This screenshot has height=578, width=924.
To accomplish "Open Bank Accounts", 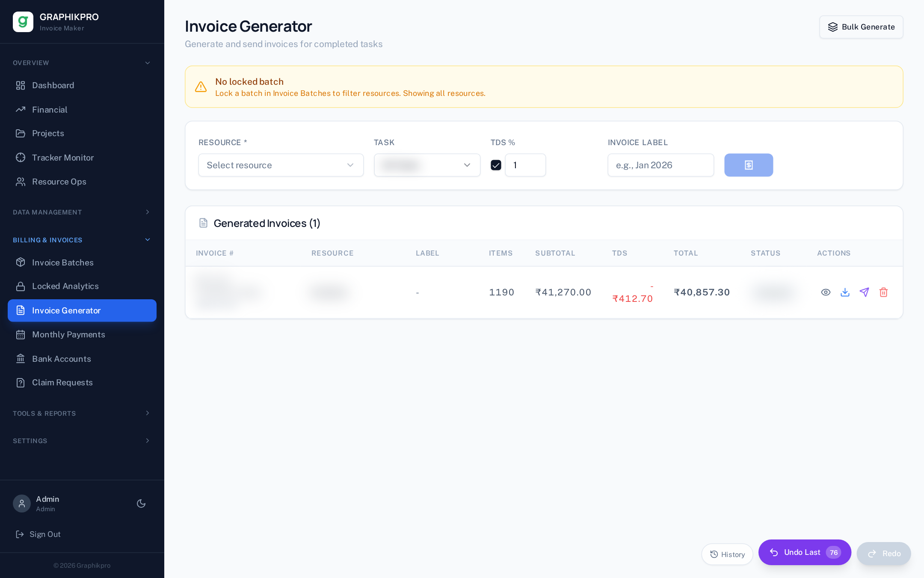I will tap(82, 359).
